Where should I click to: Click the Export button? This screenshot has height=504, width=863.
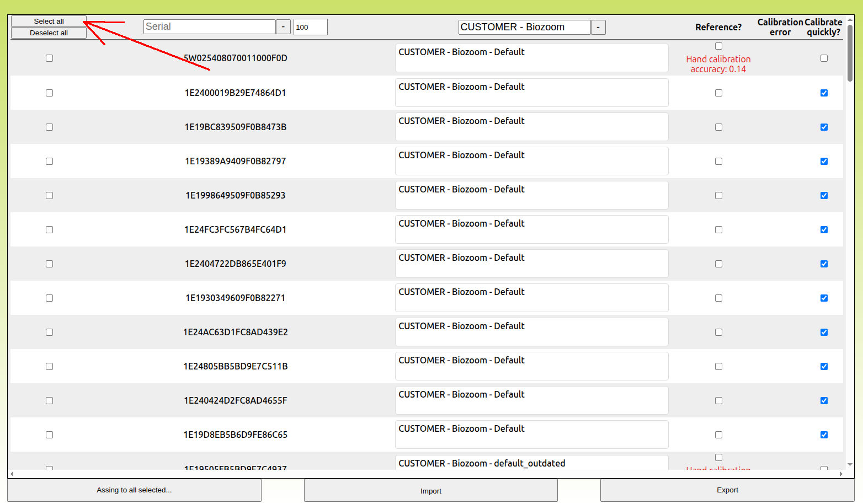727,490
